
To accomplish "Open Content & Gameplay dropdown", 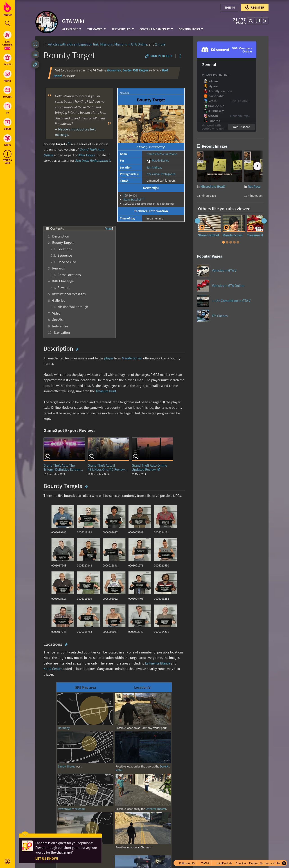I will pos(156,29).
